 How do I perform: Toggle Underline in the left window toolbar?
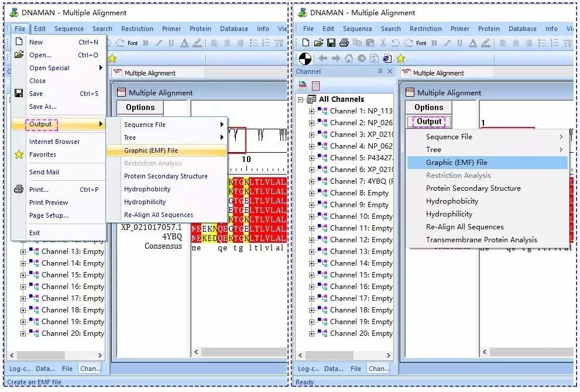[171, 43]
